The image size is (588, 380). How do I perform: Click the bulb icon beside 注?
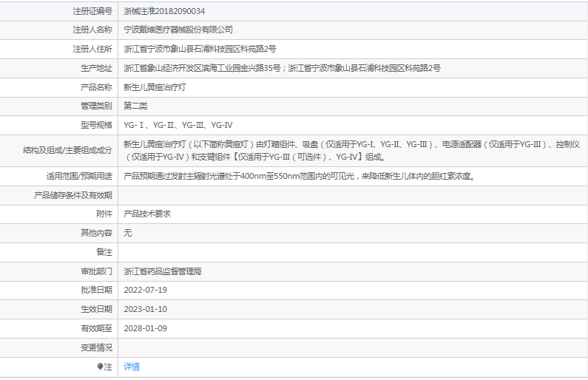100,367
